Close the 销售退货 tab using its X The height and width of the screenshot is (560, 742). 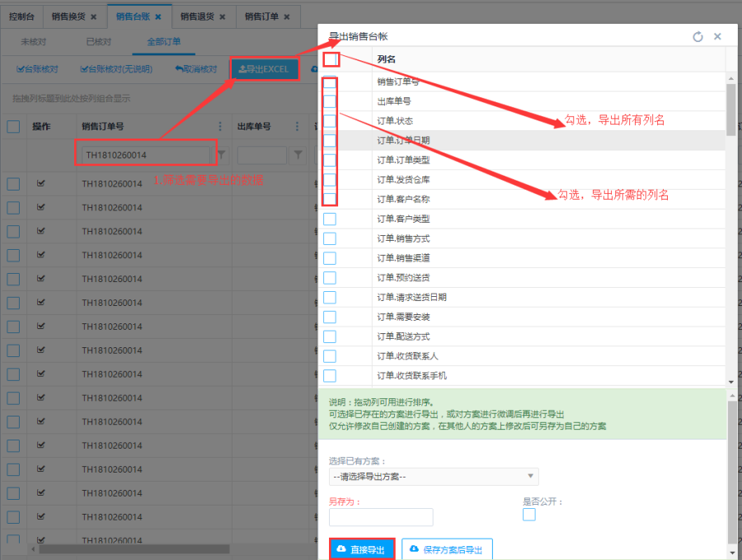(223, 16)
